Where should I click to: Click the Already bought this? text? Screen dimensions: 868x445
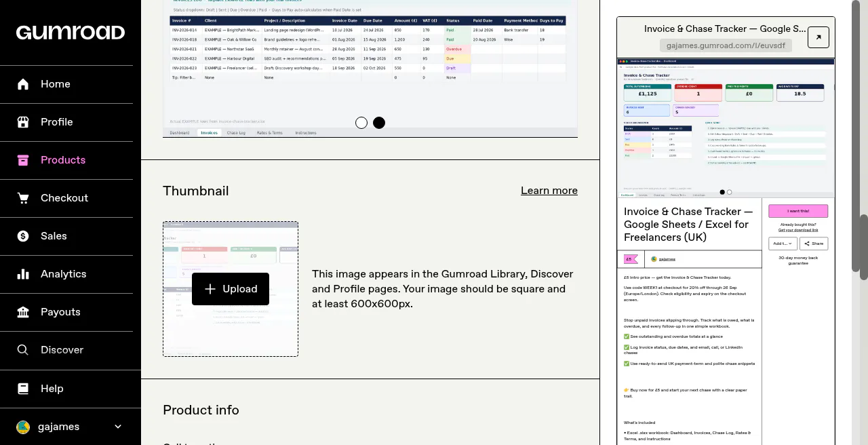[x=798, y=225]
